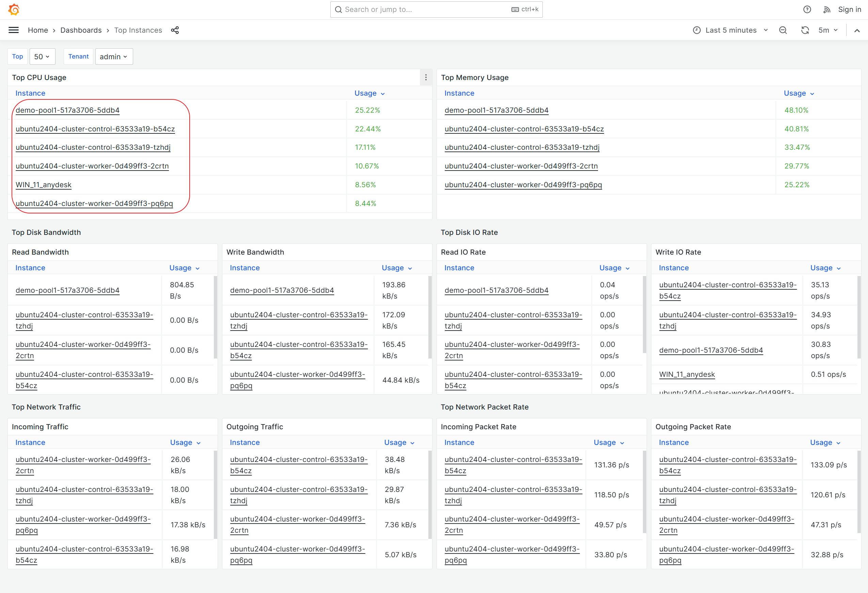Open ubuntu2404-cluster-worker-0d499ff3-pq6pq in Top Memory Usage
The height and width of the screenshot is (593, 868).
[x=523, y=185]
